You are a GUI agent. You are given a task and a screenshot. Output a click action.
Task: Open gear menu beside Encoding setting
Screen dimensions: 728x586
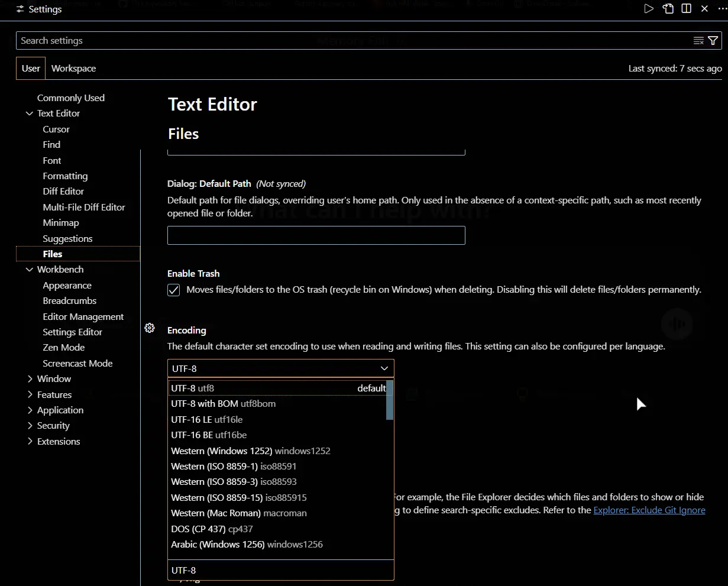(x=150, y=328)
